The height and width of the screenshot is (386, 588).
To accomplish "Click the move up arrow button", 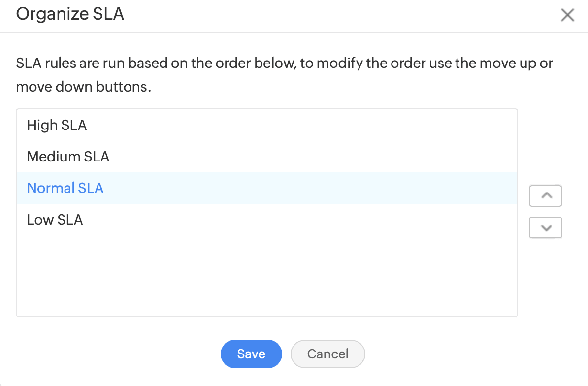I will click(x=546, y=196).
